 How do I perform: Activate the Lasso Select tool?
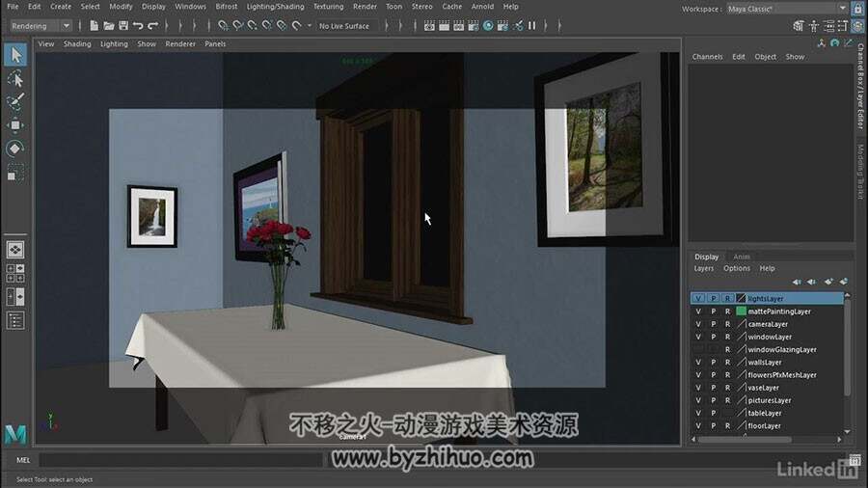pos(15,78)
